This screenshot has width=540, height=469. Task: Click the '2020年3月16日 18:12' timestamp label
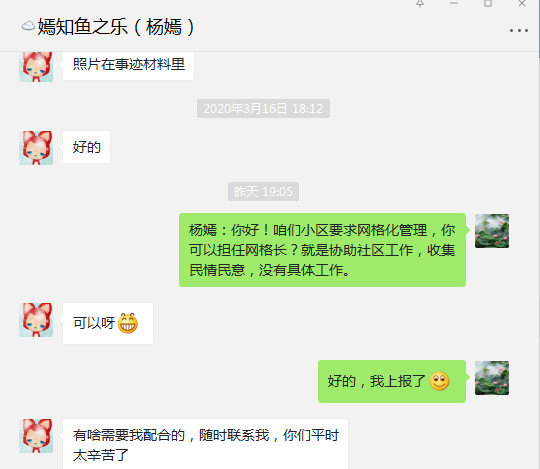[x=263, y=108]
